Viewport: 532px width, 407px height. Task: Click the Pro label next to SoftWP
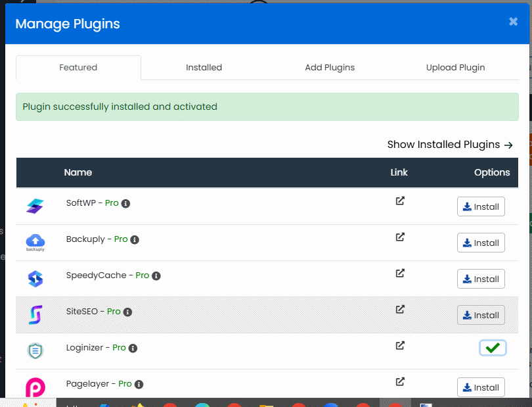(x=112, y=203)
